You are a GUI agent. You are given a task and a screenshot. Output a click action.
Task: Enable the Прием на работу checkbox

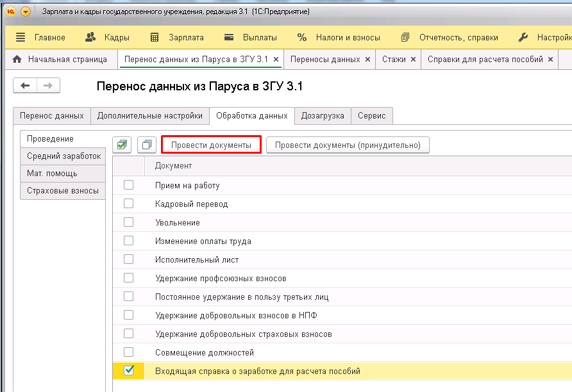pyautogui.click(x=129, y=185)
